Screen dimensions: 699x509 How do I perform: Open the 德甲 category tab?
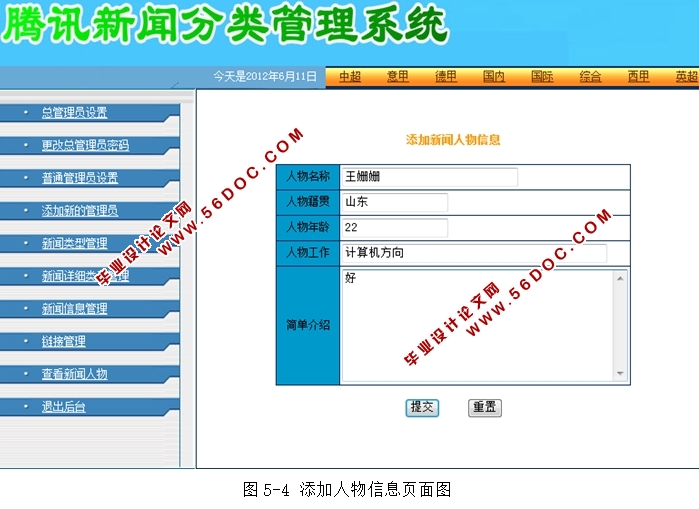[446, 77]
